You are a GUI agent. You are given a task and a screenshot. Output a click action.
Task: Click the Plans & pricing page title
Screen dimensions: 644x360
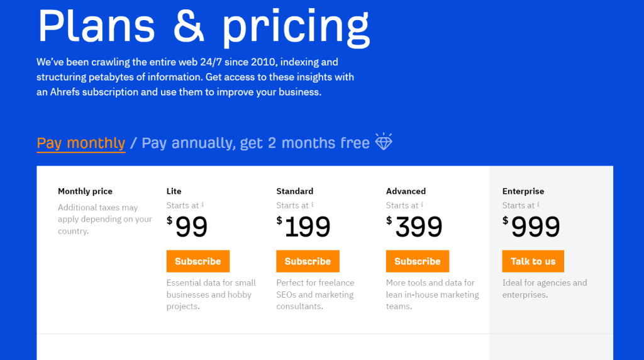point(204,26)
